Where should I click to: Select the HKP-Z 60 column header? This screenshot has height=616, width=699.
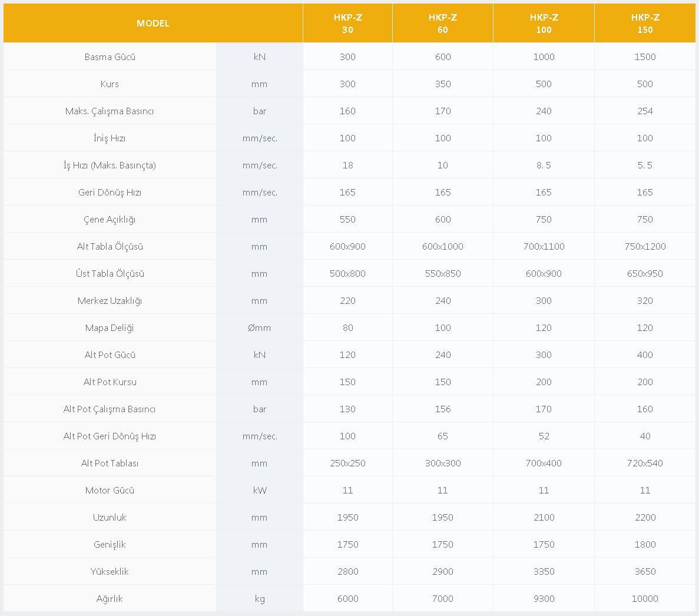pos(443,23)
